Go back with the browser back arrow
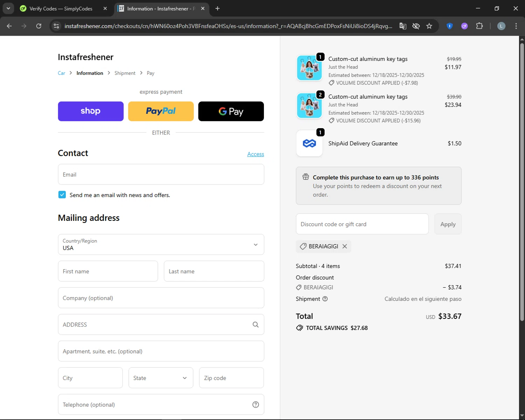Screen dimensions: 525x420 pyautogui.click(x=9, y=26)
